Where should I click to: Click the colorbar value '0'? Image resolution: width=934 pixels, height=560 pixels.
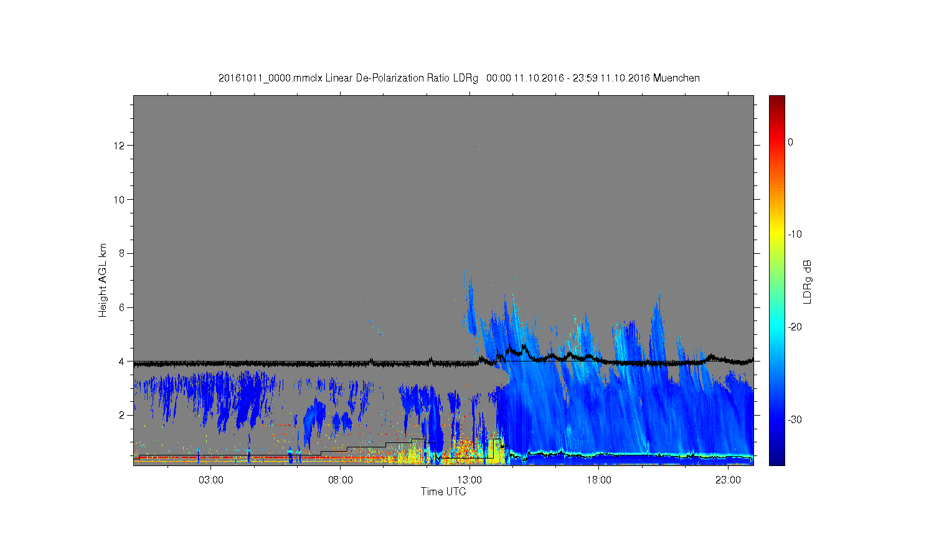tap(790, 142)
